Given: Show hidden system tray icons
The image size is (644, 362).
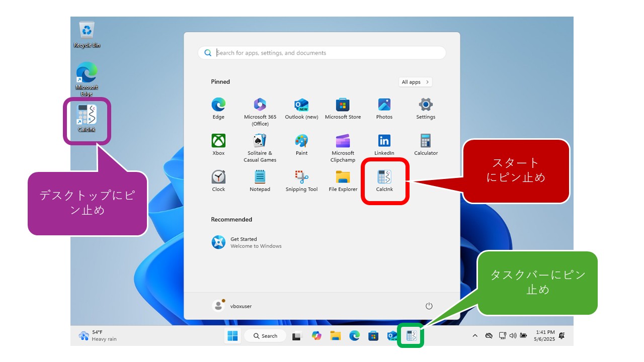Looking at the screenshot, I should click(x=475, y=336).
